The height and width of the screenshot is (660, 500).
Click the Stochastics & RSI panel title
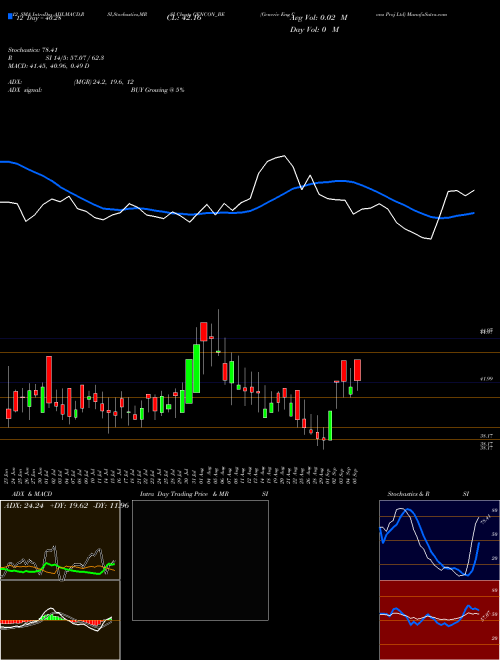428,494
